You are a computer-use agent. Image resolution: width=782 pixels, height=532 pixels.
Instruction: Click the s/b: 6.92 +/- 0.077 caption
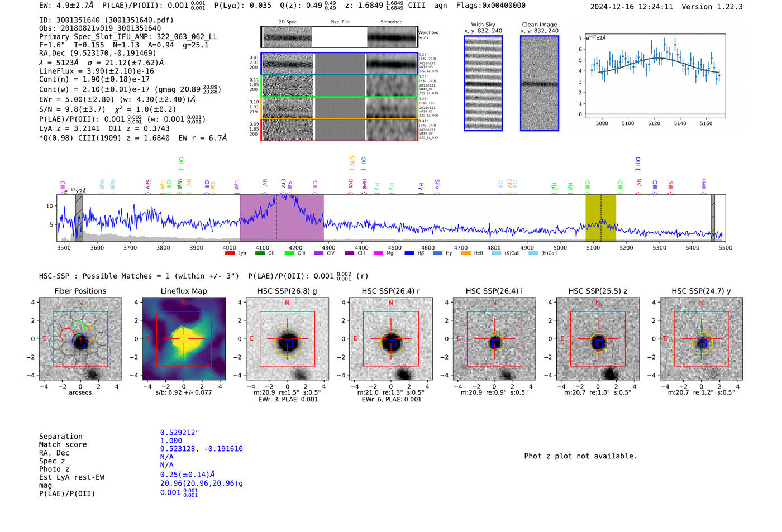(184, 393)
